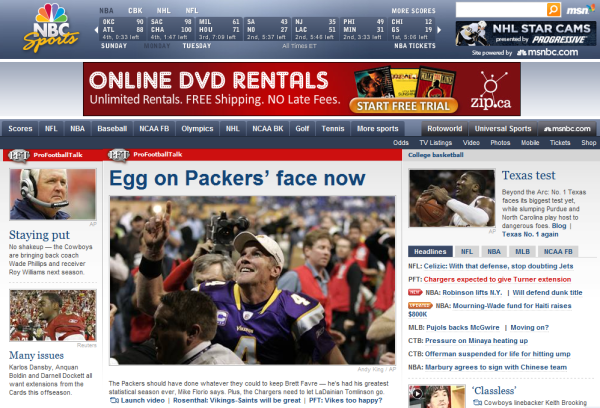The width and height of the screenshot is (600, 408).
Task: Click the 'Egg on Packers' face now' headline
Action: (237, 178)
